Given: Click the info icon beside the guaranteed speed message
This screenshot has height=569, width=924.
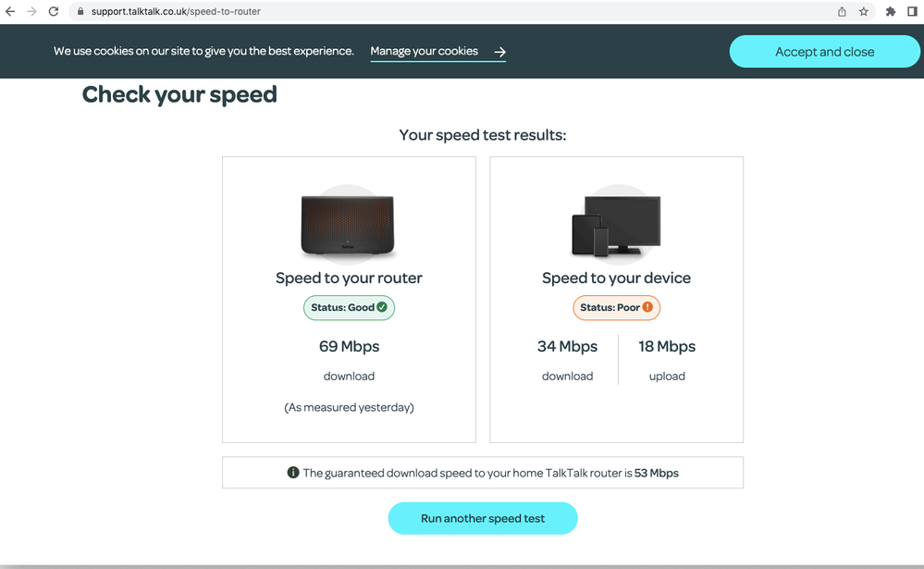Looking at the screenshot, I should 293,472.
